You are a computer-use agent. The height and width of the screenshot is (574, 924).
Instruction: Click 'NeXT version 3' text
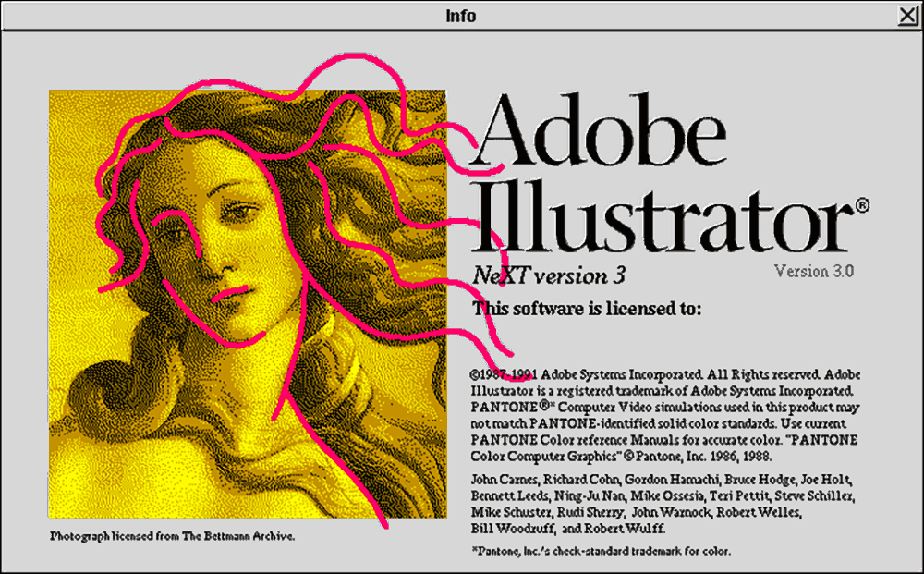[x=549, y=275]
